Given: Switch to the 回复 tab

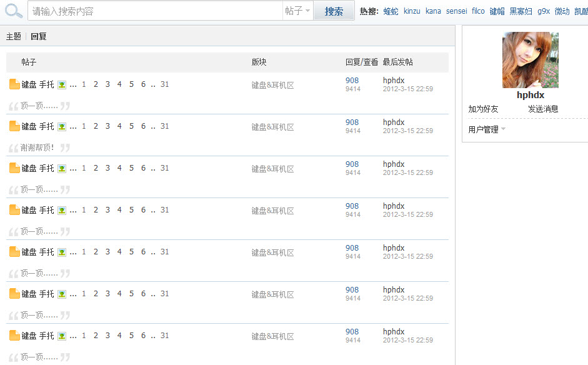Looking at the screenshot, I should click(x=38, y=36).
